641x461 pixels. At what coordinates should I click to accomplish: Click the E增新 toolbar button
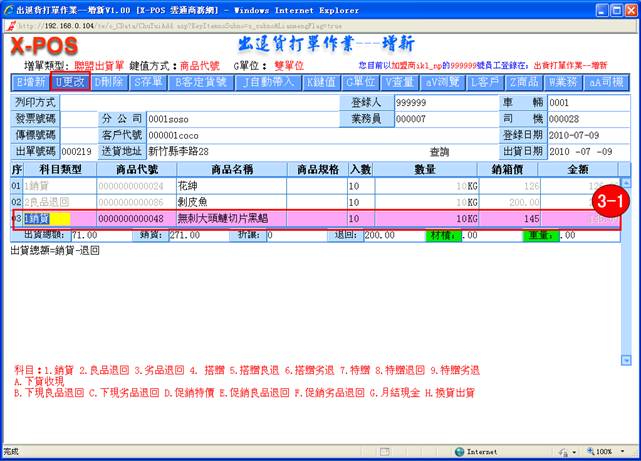(30, 82)
